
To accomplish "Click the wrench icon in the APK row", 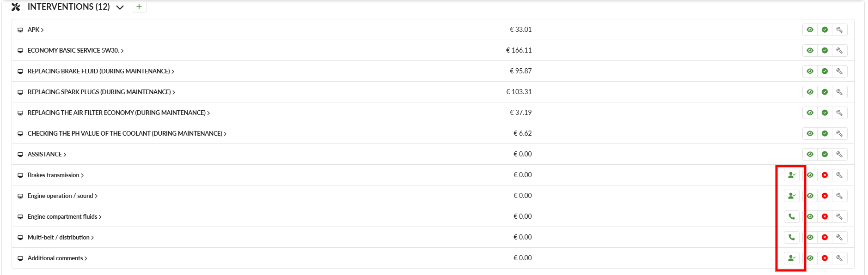I will (x=839, y=30).
